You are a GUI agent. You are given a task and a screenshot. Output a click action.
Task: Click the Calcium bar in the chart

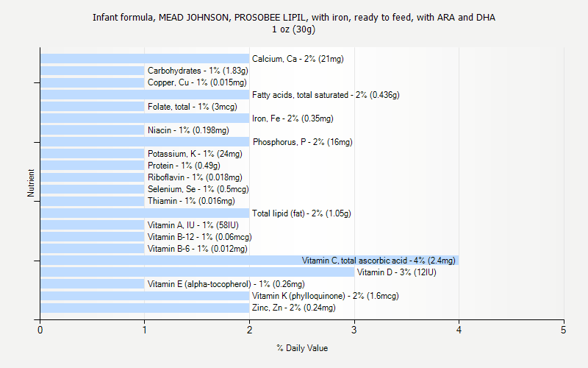pos(145,59)
